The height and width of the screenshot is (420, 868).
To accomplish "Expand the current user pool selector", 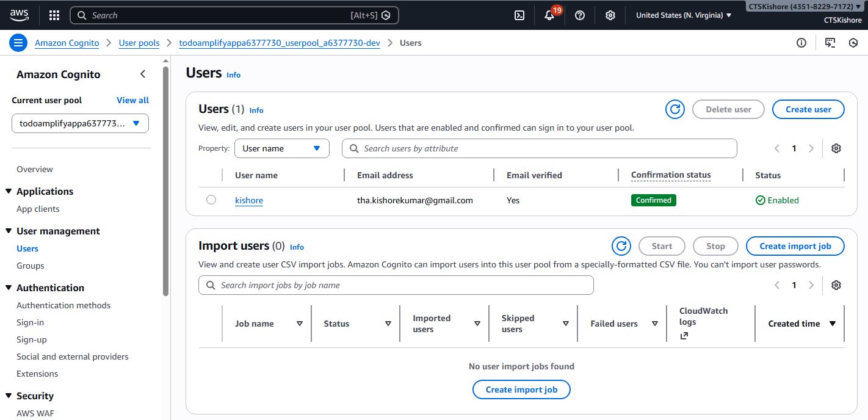I will [80, 123].
